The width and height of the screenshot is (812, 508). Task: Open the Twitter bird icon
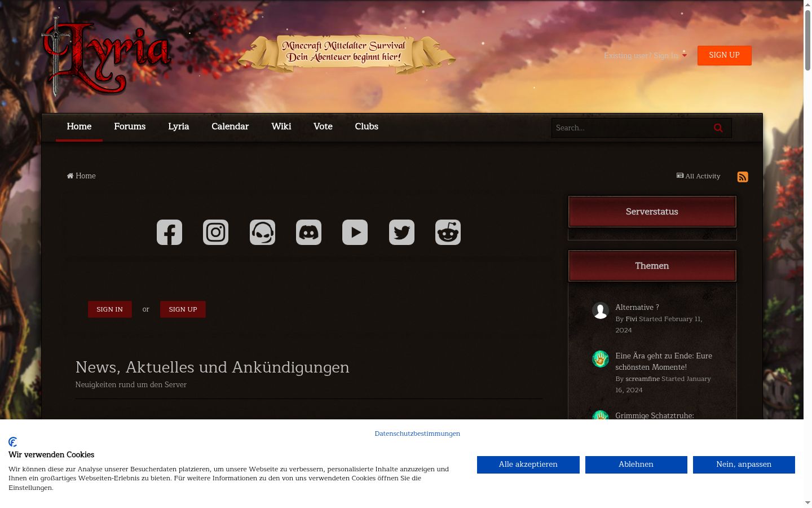pos(401,232)
